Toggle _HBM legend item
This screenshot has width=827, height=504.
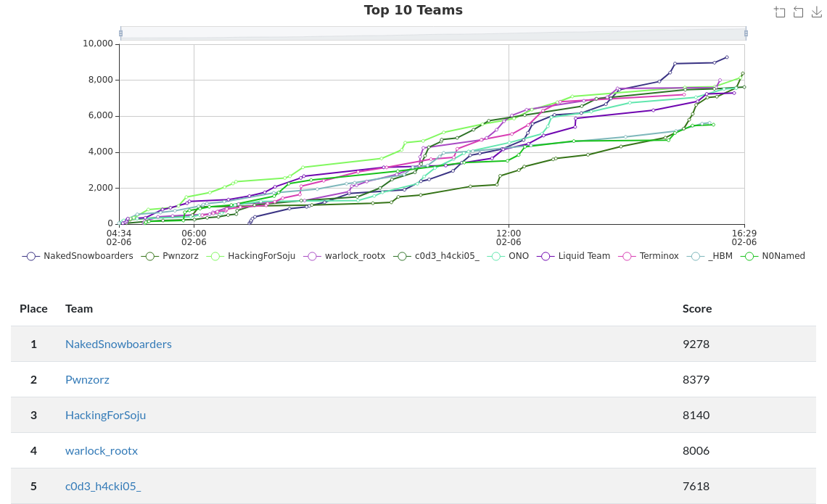[x=709, y=256]
